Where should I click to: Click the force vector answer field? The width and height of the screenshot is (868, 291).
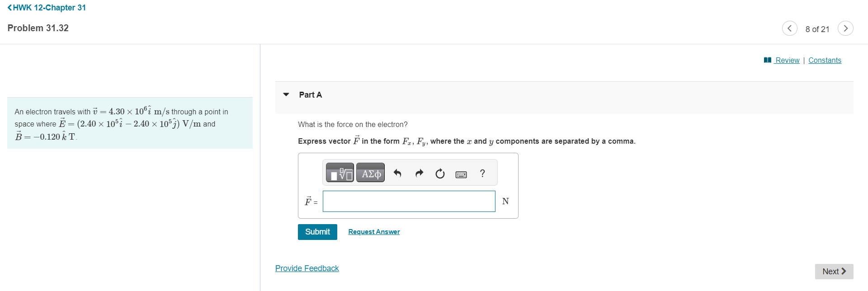(x=409, y=201)
